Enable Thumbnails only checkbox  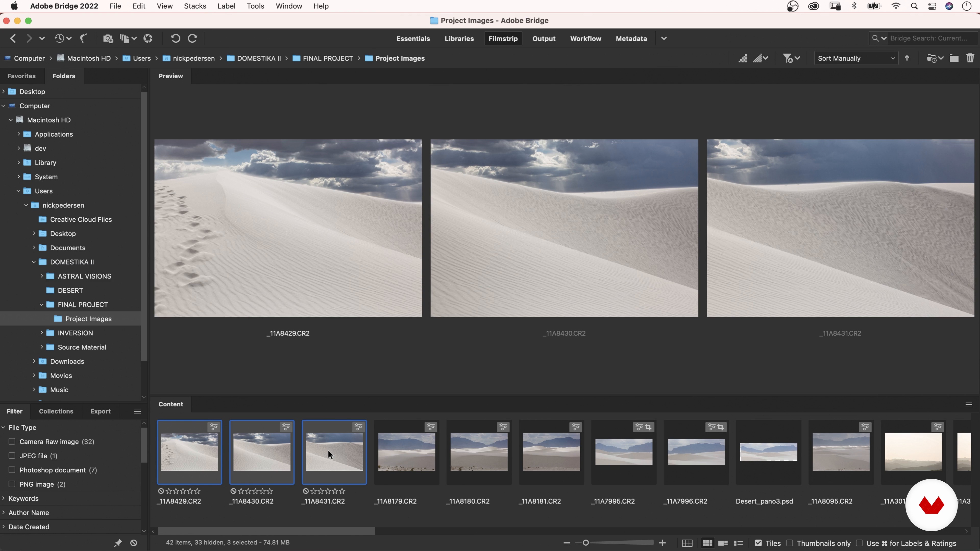790,543
